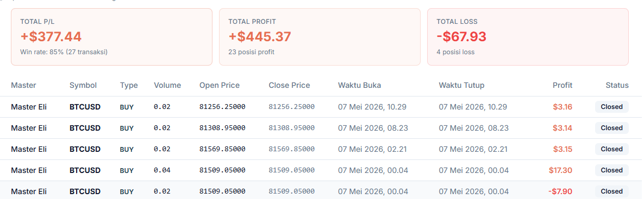The height and width of the screenshot is (199, 644).
Task: Sort table by Master column header
Action: pos(24,85)
